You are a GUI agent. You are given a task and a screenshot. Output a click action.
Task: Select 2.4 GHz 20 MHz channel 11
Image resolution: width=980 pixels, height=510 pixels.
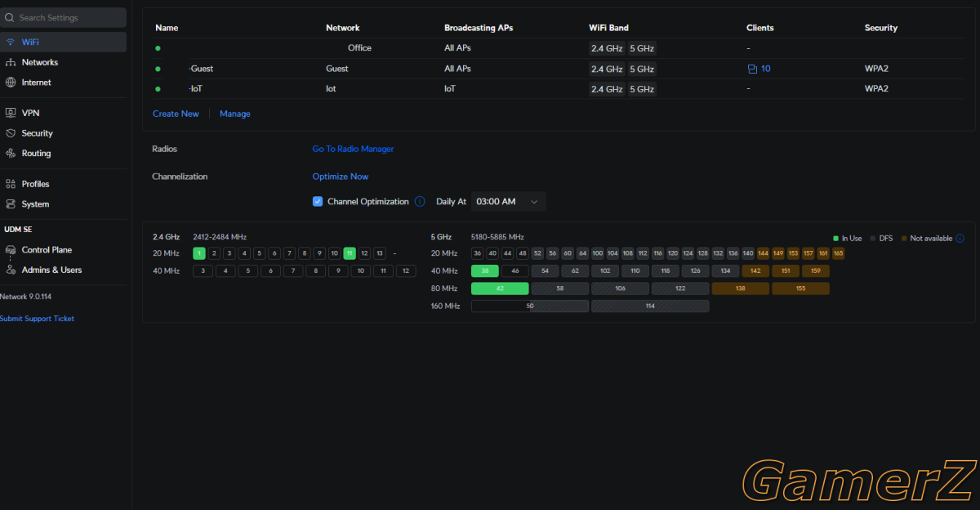coord(350,253)
